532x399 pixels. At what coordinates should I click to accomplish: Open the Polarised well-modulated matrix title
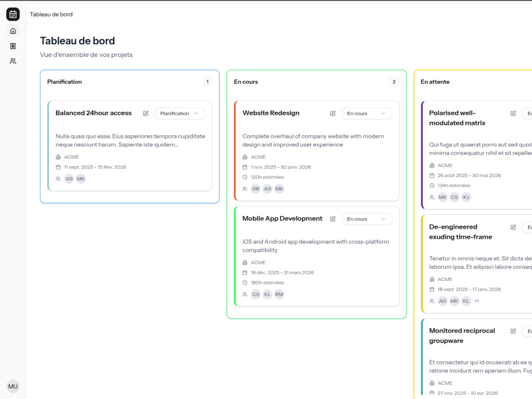tap(458, 118)
